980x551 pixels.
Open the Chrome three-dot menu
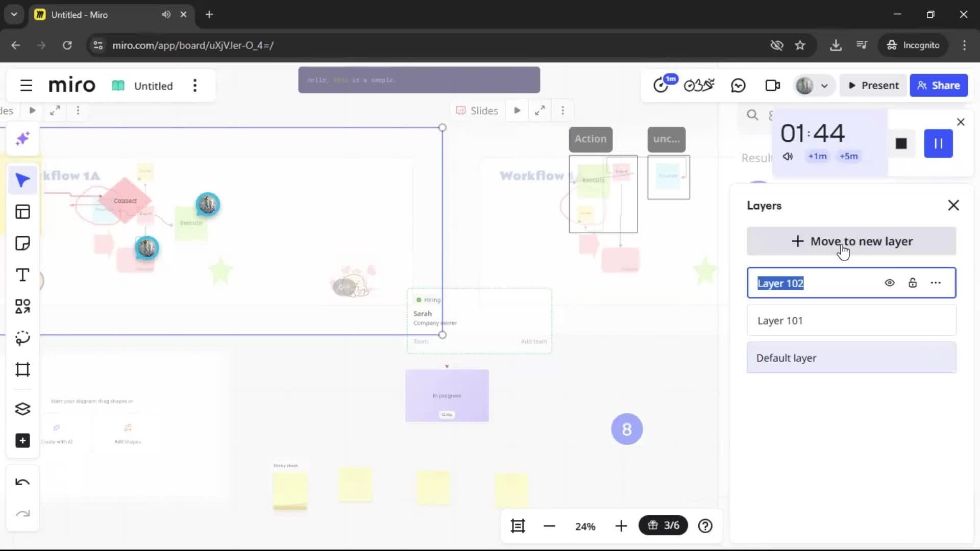click(x=964, y=45)
